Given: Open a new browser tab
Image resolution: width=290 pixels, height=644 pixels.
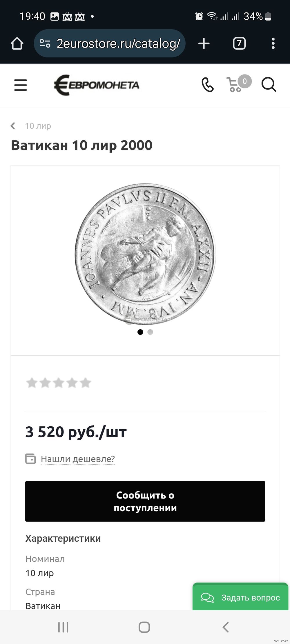Looking at the screenshot, I should pos(204,43).
